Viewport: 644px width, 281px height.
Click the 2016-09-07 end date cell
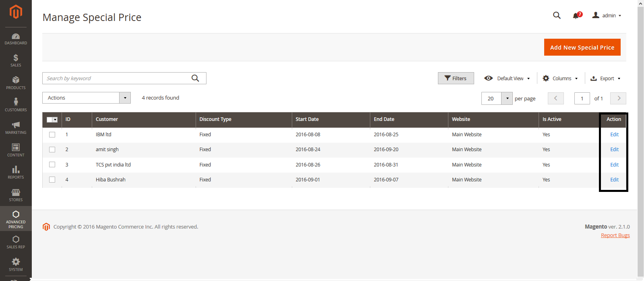point(386,180)
